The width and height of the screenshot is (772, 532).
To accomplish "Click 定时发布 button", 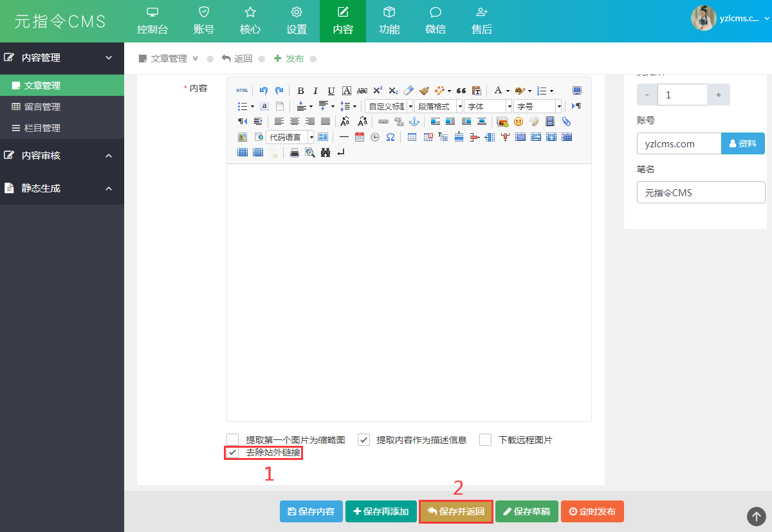I will click(x=593, y=511).
